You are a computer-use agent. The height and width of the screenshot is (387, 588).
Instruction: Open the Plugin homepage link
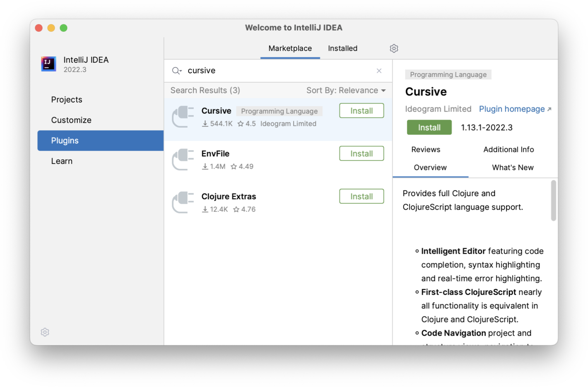(512, 109)
